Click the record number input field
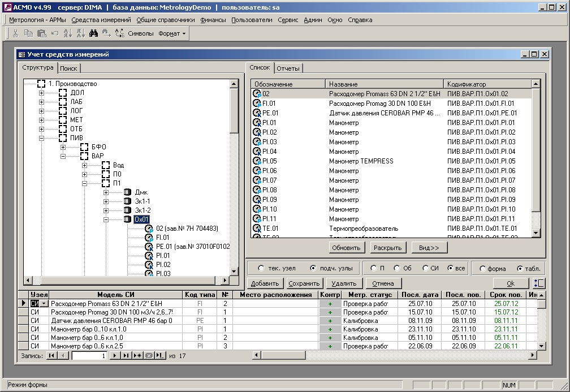This screenshot has height=392, width=570. (x=89, y=355)
